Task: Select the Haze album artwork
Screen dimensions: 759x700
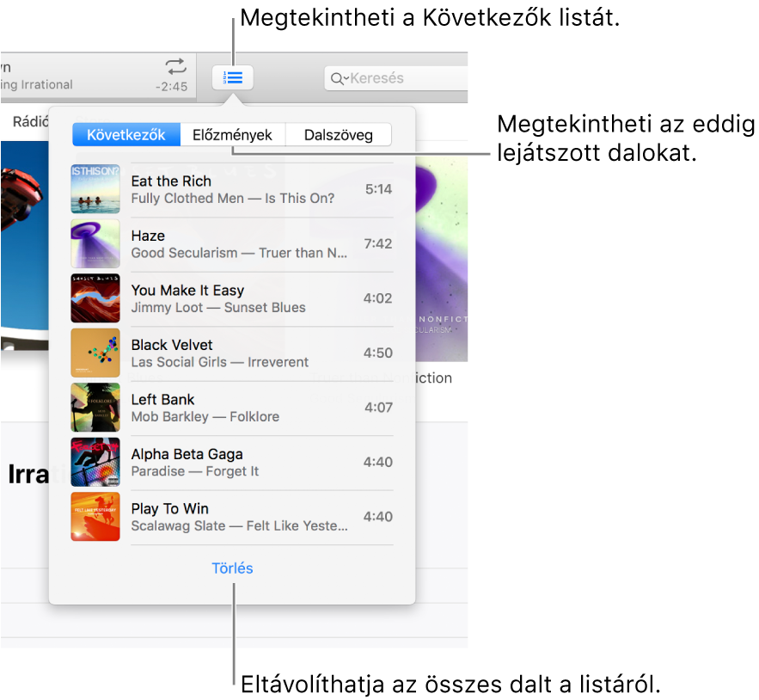Action: pos(95,243)
